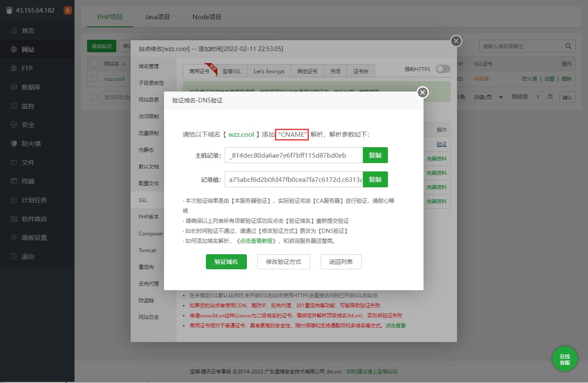
Task: Click the terminal icon beside 终端
Action: click(x=14, y=181)
